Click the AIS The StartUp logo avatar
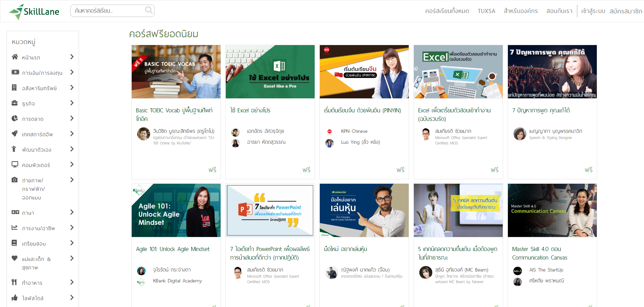This screenshot has width=644, height=307. click(518, 271)
